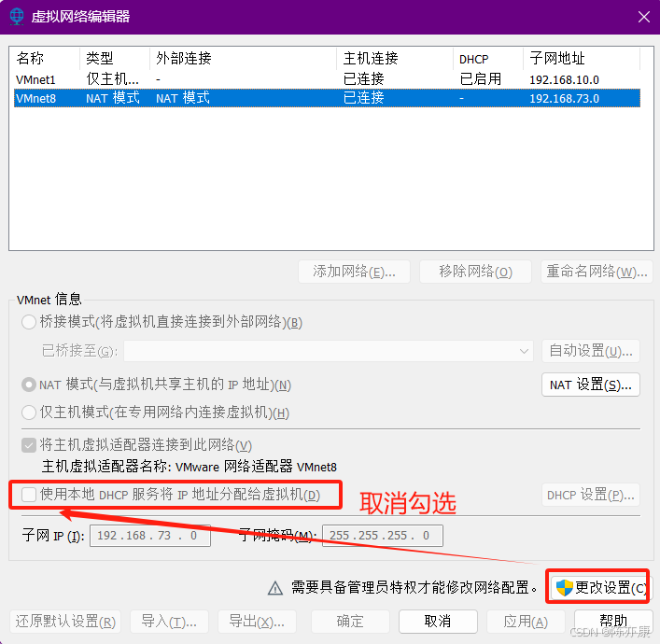
Task: Select the VMnet1 network row
Action: tap(327, 79)
